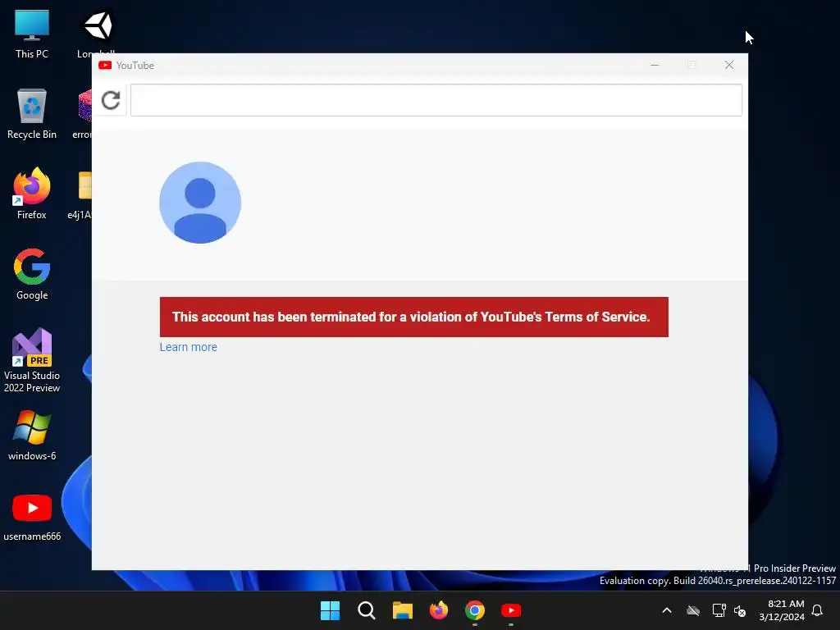Viewport: 840px width, 630px height.
Task: Select the username666 YouTube desktop icon
Action: [32, 518]
